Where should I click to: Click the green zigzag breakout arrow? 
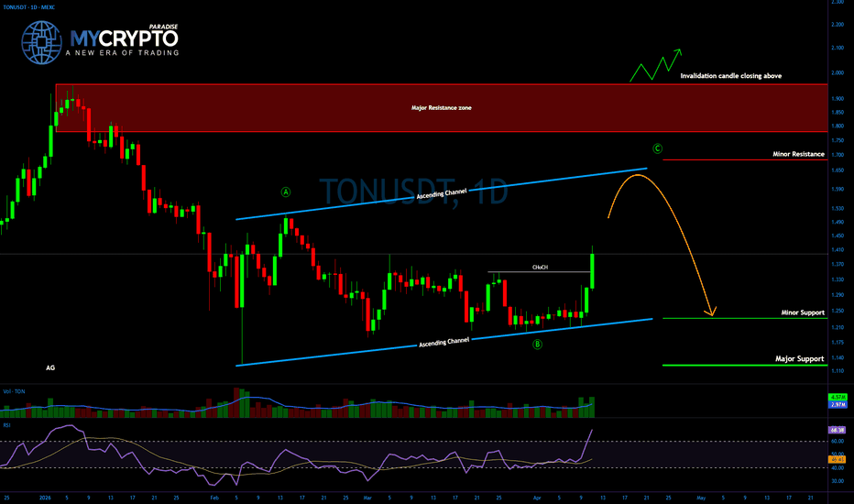655,65
